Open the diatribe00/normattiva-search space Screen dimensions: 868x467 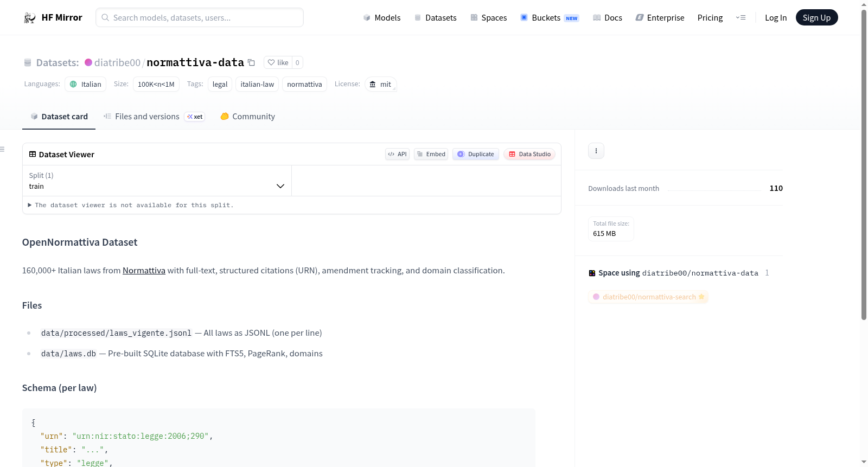(648, 297)
